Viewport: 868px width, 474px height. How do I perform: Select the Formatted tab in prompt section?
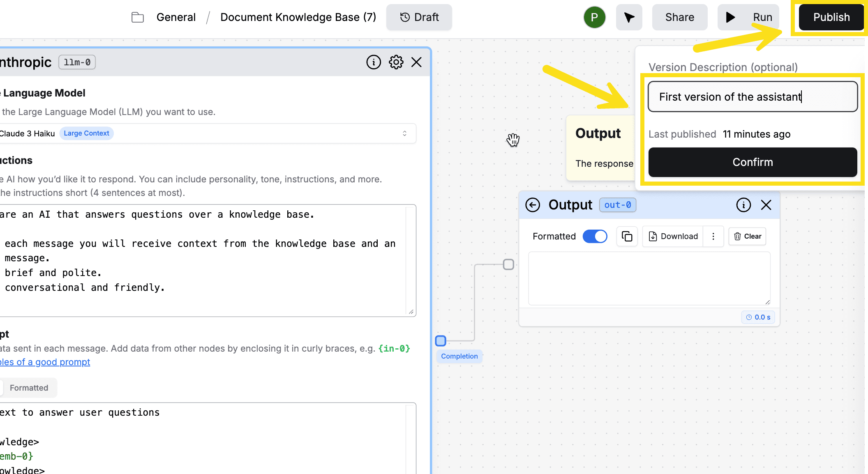pos(29,388)
